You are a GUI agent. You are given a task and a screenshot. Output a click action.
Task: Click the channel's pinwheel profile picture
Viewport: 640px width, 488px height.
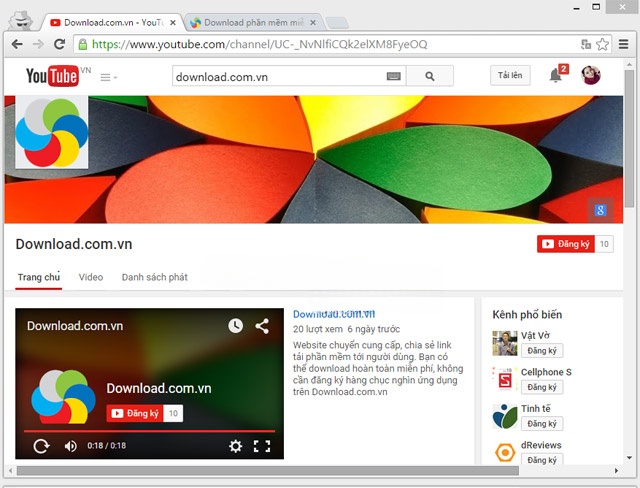pos(51,132)
